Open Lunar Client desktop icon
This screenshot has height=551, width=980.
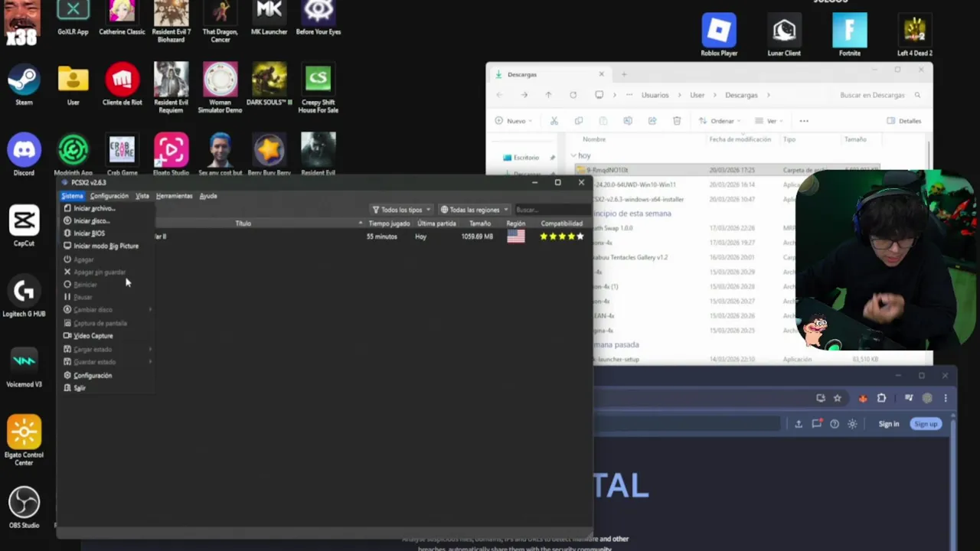[x=784, y=35]
